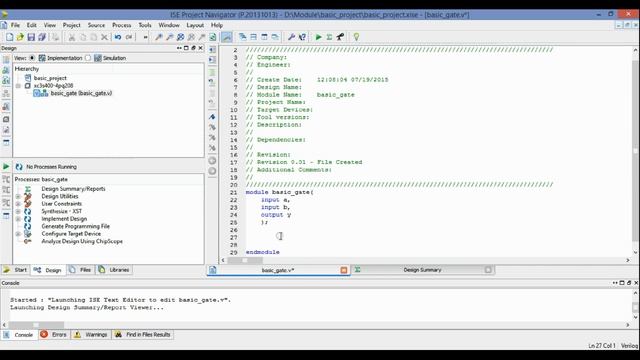Collapse the xc3s400-4pq208 device node
640x360 pixels.
click(18, 86)
